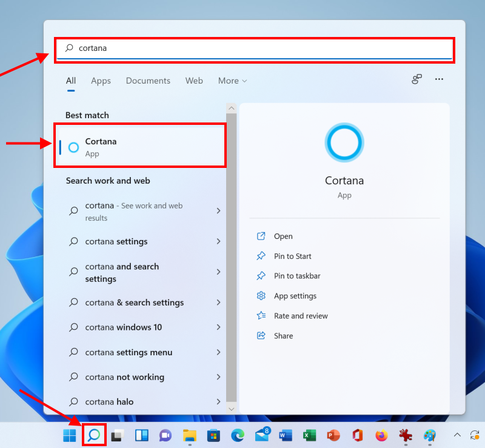The width and height of the screenshot is (485, 448).
Task: Switch to the Apps tab
Action: point(101,81)
